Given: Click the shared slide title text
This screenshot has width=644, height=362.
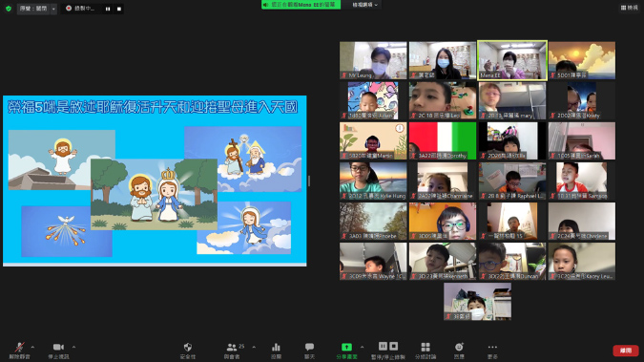Looking at the screenshot, I should tap(153, 107).
